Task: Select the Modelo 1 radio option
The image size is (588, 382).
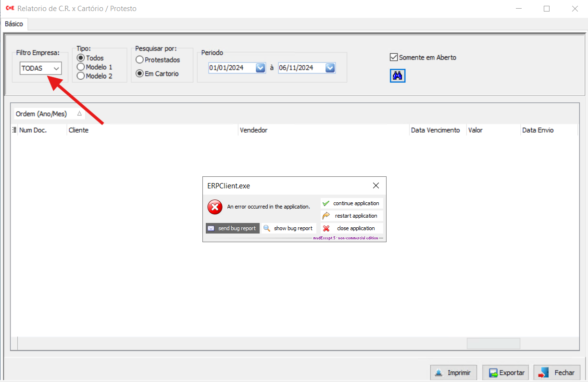Action: click(x=81, y=67)
